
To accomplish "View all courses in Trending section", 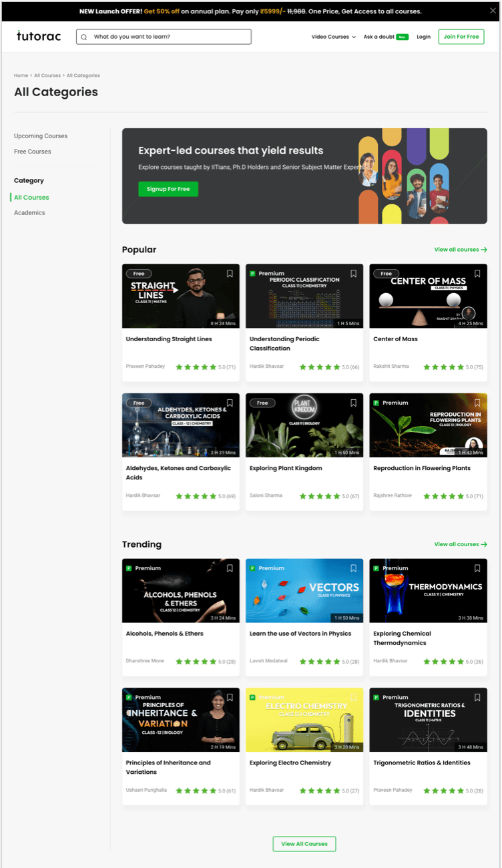I will pyautogui.click(x=461, y=544).
